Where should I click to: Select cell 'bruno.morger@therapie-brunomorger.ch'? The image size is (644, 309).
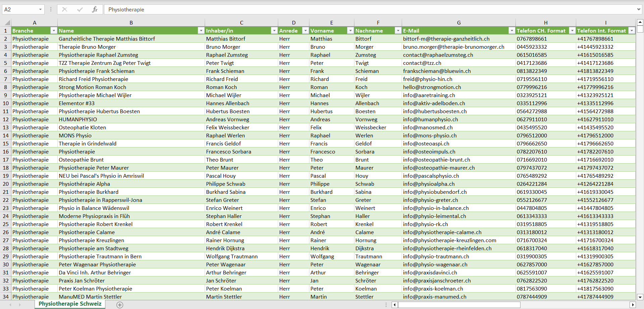[459, 47]
